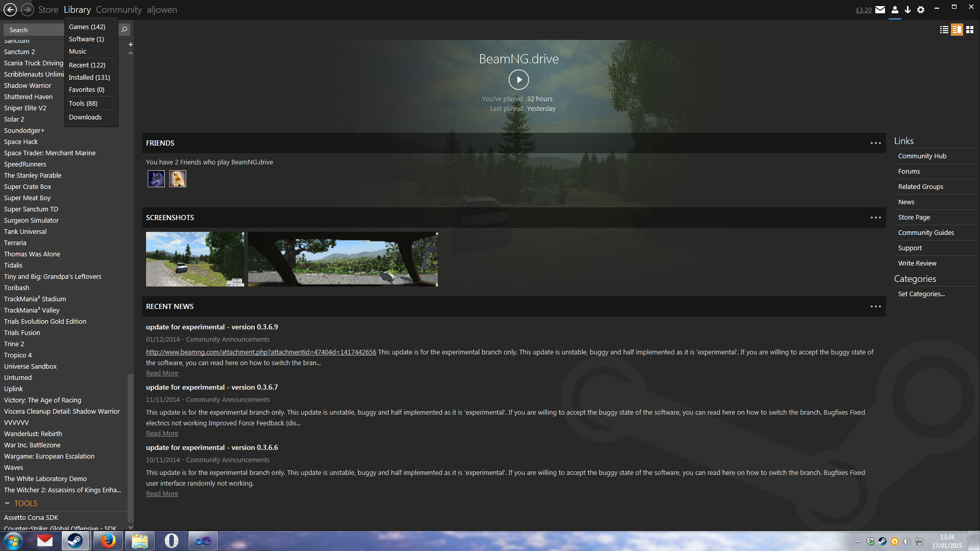Open the wolf avatar friend
This screenshot has height=551, width=980.
pos(156,179)
